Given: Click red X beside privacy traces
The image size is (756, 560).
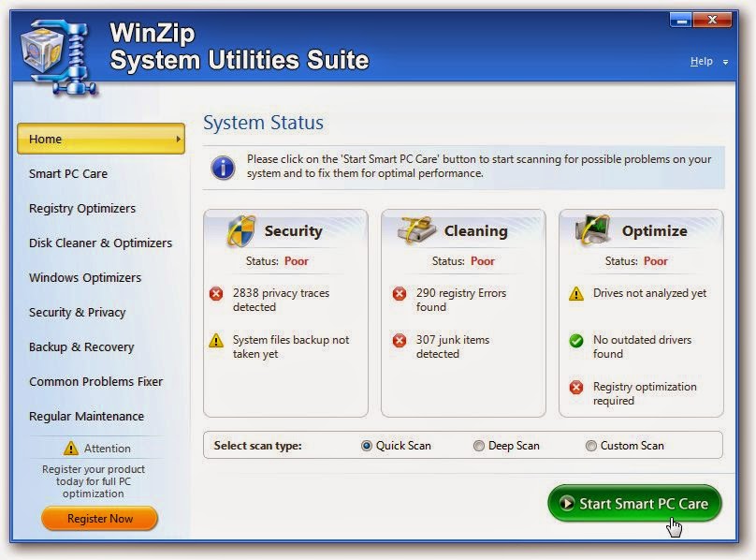Looking at the screenshot, I should tap(216, 293).
